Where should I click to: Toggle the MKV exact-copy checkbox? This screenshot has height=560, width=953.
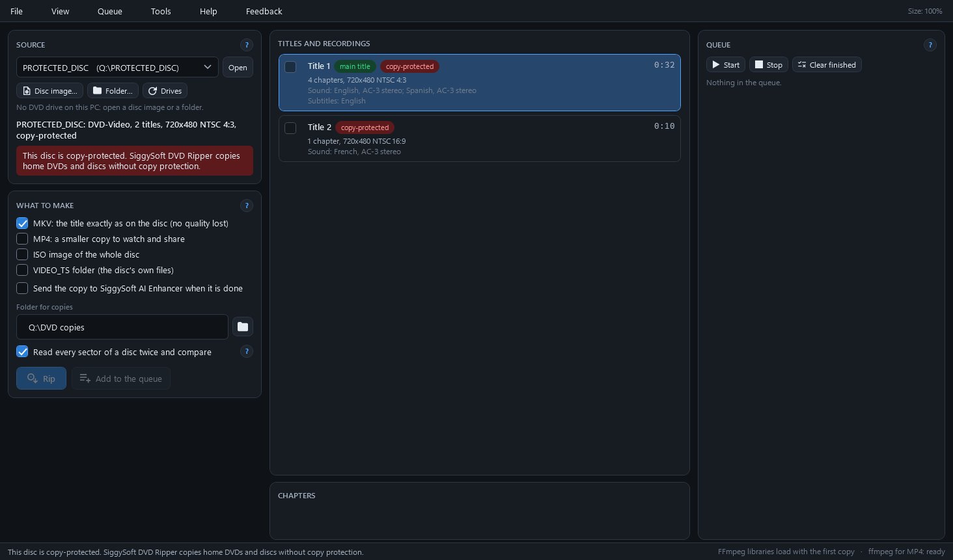pos(22,223)
